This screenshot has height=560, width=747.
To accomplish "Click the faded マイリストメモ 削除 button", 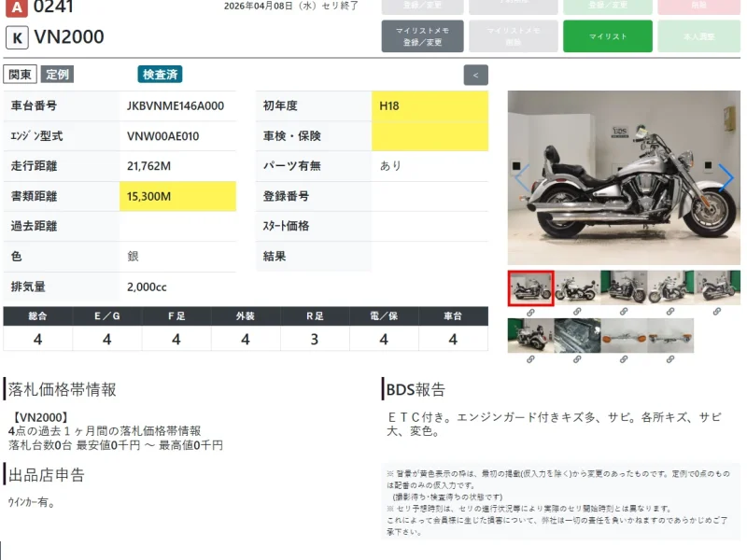I will (513, 36).
